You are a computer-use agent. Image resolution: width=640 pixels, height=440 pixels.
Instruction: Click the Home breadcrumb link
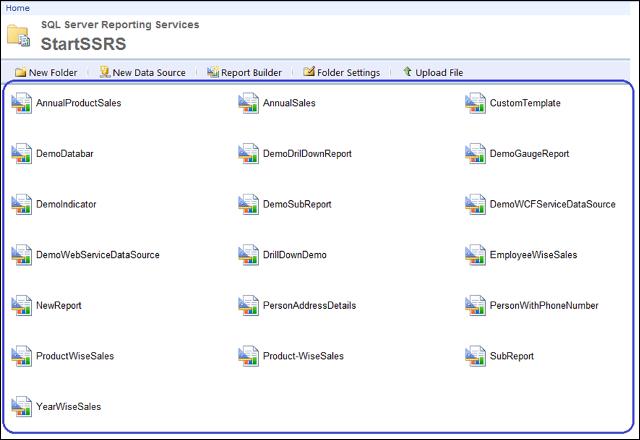click(x=18, y=8)
